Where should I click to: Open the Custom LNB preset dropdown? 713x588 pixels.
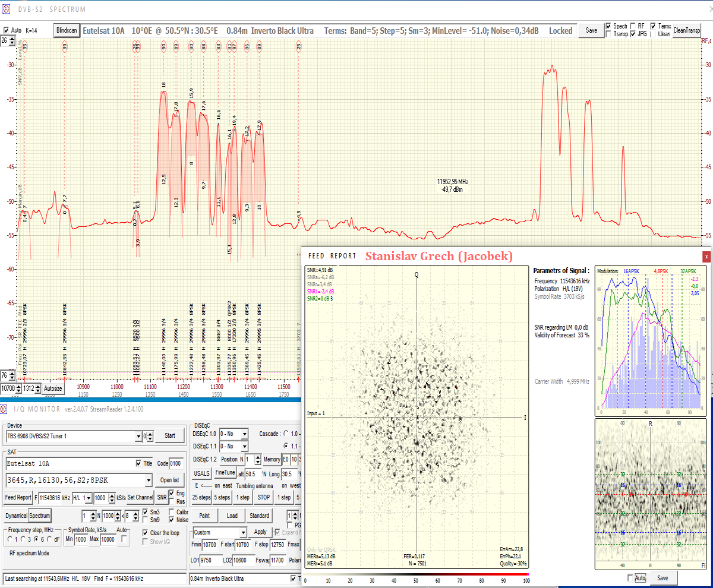pyautogui.click(x=243, y=532)
